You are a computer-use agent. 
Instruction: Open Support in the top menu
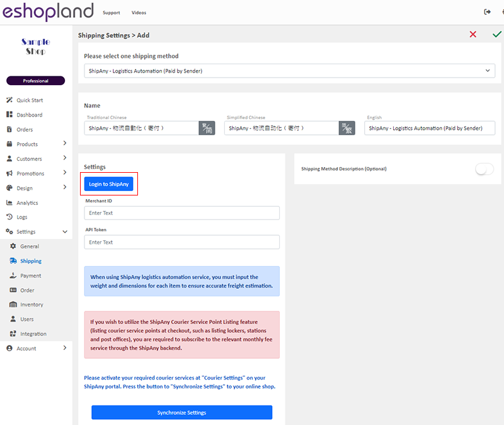coord(112,13)
